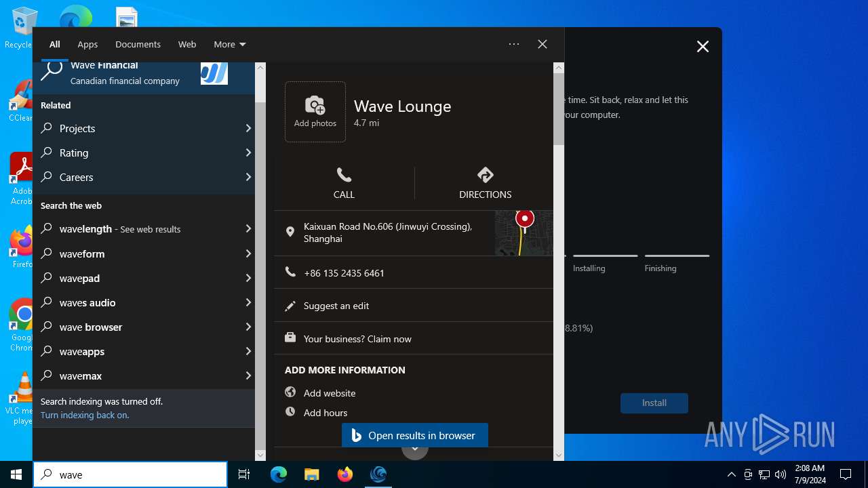
Task: Expand the wavelength chevron
Action: point(248,229)
